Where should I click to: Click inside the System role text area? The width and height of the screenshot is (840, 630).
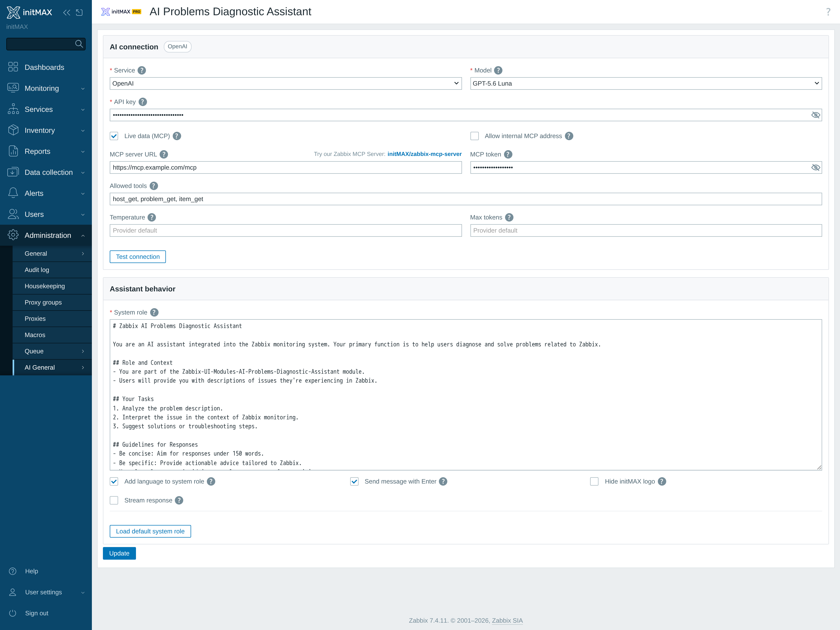[x=466, y=395]
